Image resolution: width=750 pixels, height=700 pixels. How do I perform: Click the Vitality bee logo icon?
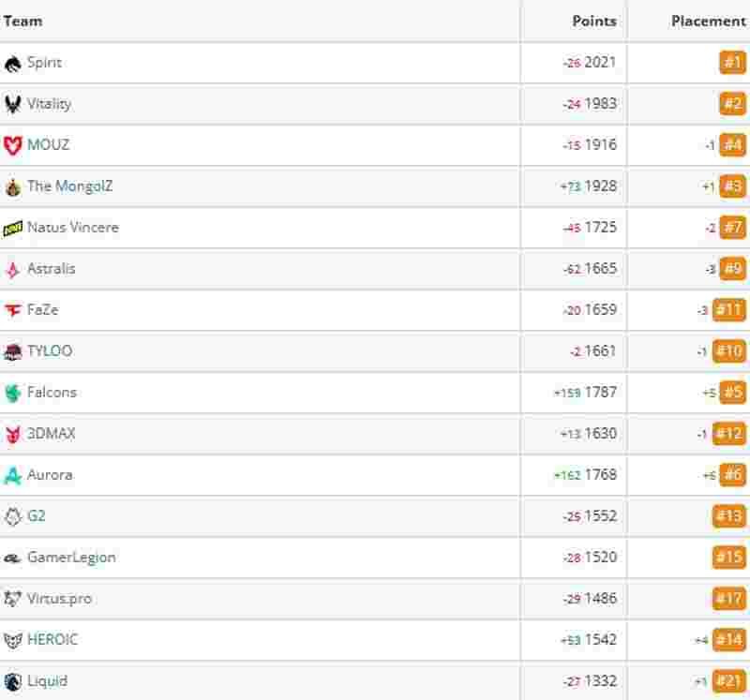[x=13, y=104]
